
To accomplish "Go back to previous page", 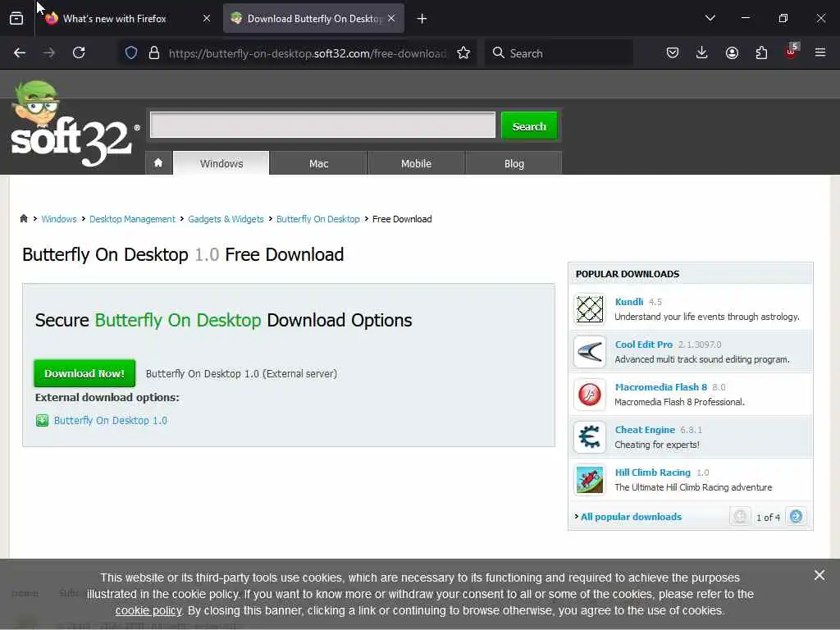I will pos(20,53).
